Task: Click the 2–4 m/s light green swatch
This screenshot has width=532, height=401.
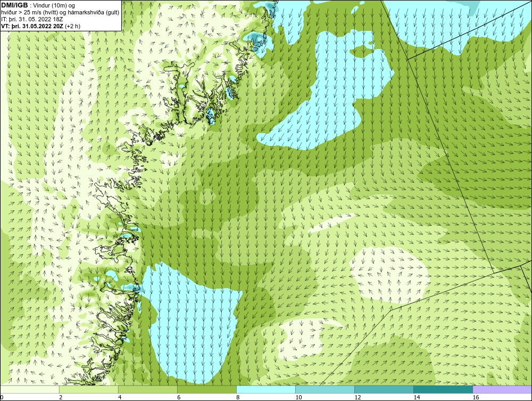Action: 88,389
